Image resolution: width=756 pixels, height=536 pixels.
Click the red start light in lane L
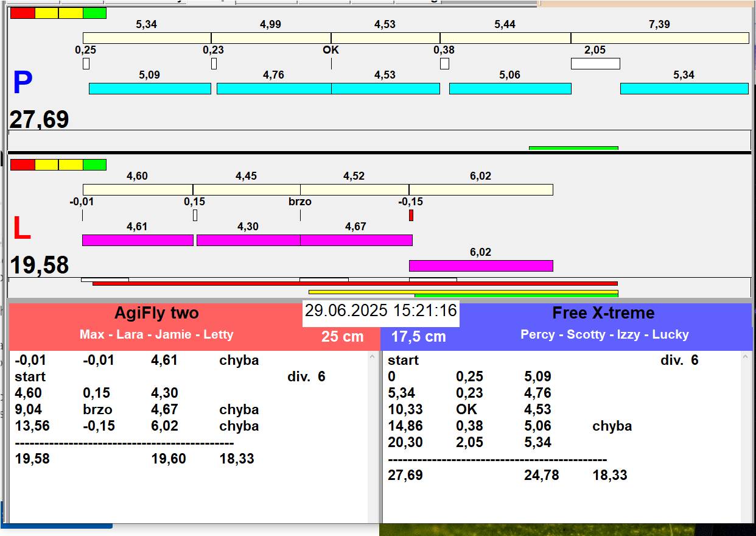(x=23, y=164)
